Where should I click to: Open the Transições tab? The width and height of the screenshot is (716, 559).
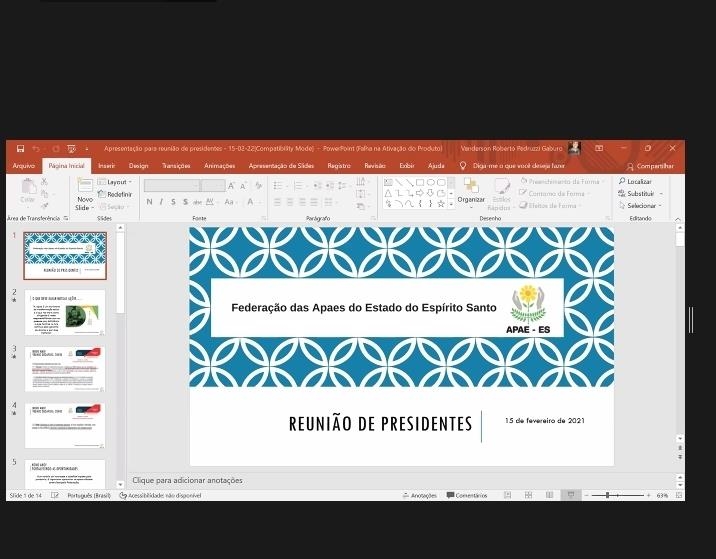176,166
